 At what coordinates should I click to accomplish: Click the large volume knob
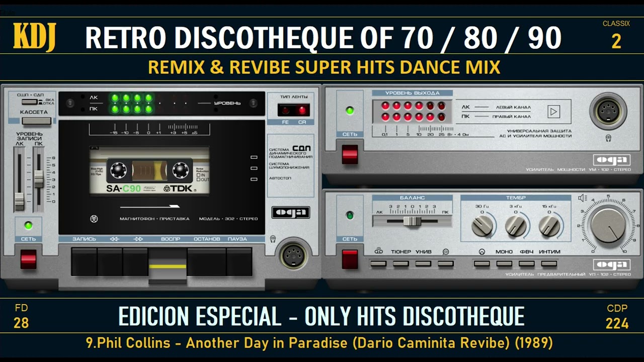(608, 224)
